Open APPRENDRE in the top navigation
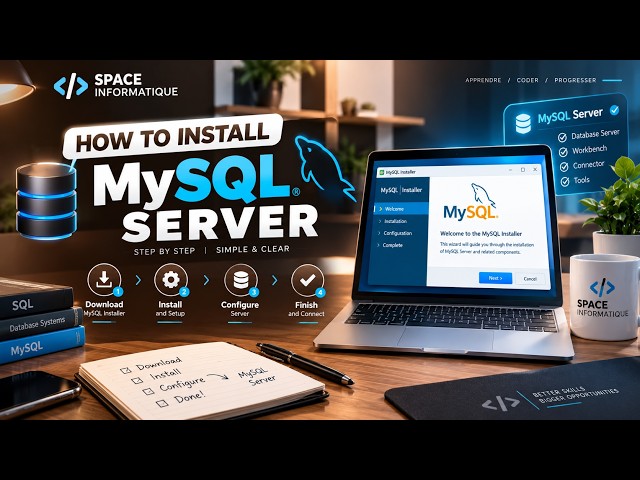 click(483, 80)
